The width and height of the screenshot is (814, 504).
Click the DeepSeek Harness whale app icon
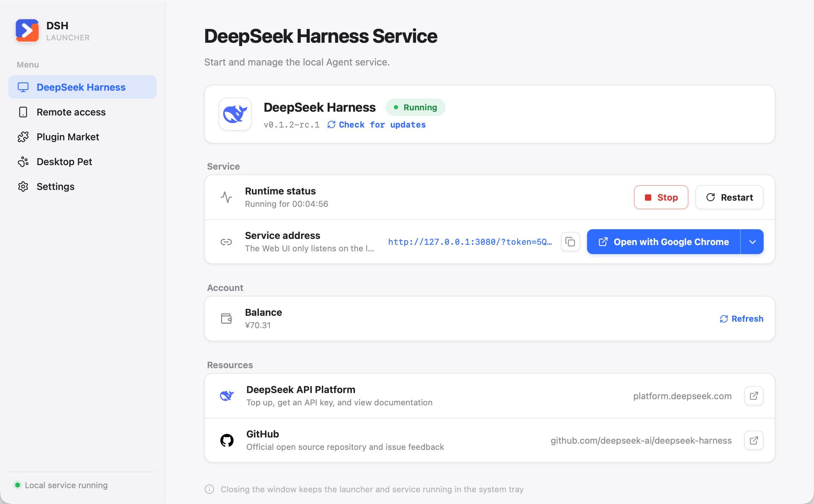coord(235,114)
